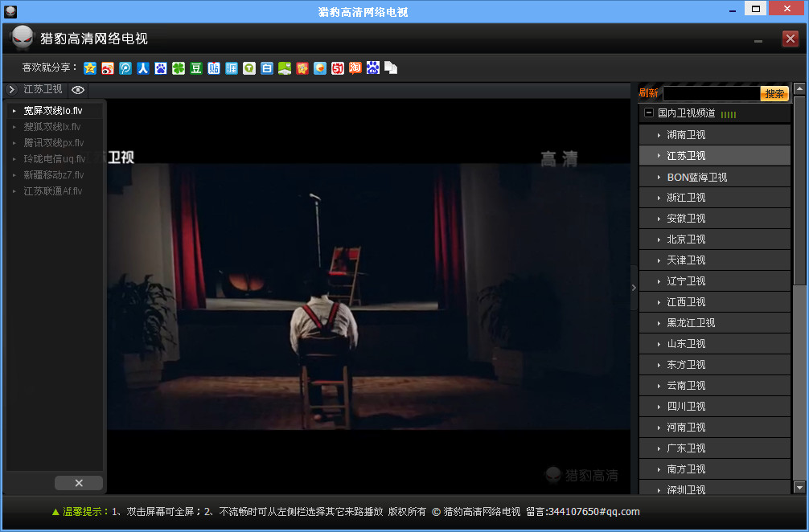Open the 浙江卫视 channel

click(x=686, y=198)
